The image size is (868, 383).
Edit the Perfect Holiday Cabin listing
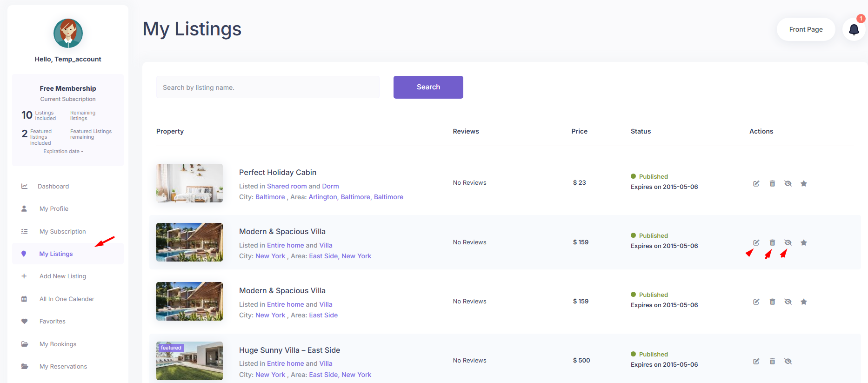tap(756, 183)
